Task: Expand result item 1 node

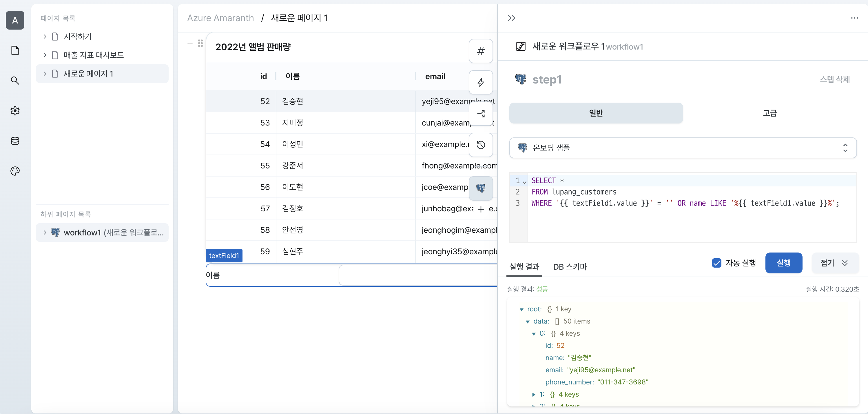Action: point(534,395)
